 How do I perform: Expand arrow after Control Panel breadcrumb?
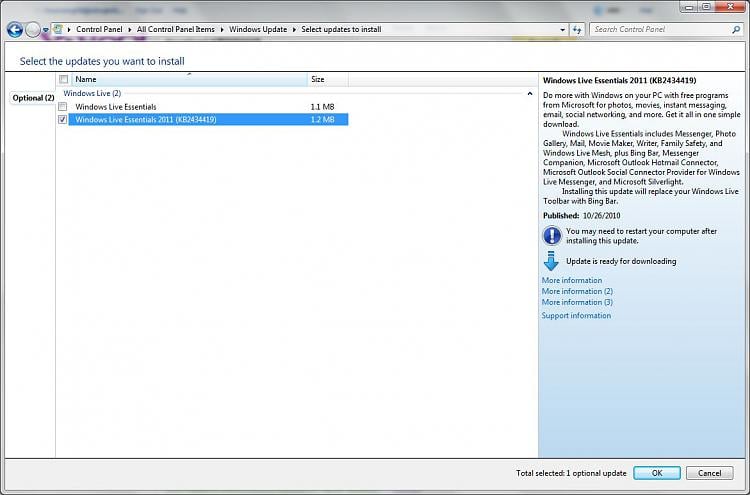tap(130, 30)
